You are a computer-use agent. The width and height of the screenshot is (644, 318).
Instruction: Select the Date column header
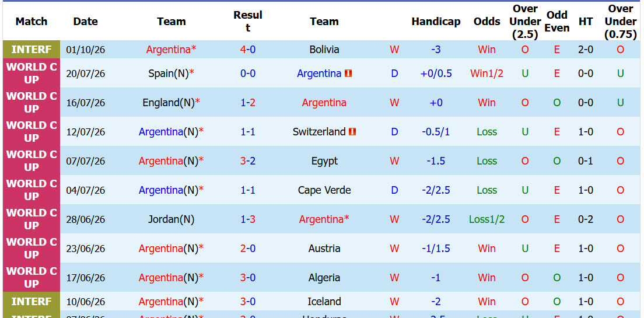click(x=85, y=22)
